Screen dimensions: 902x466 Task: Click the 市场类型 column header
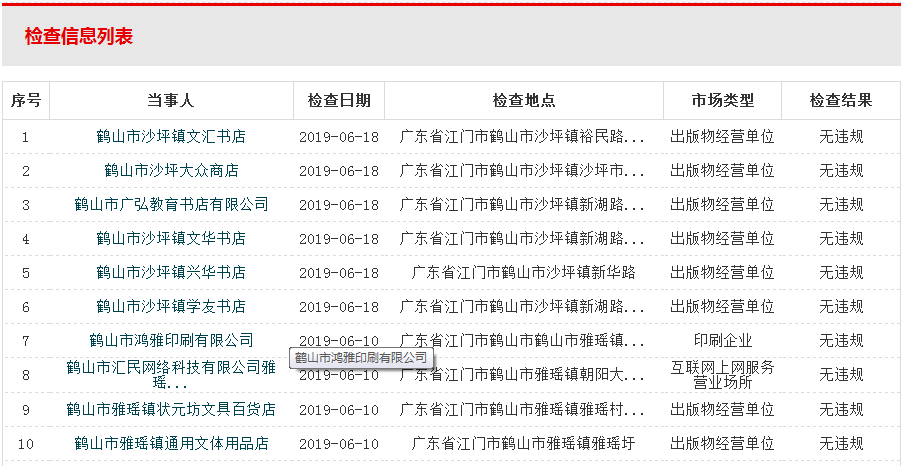pos(722,101)
